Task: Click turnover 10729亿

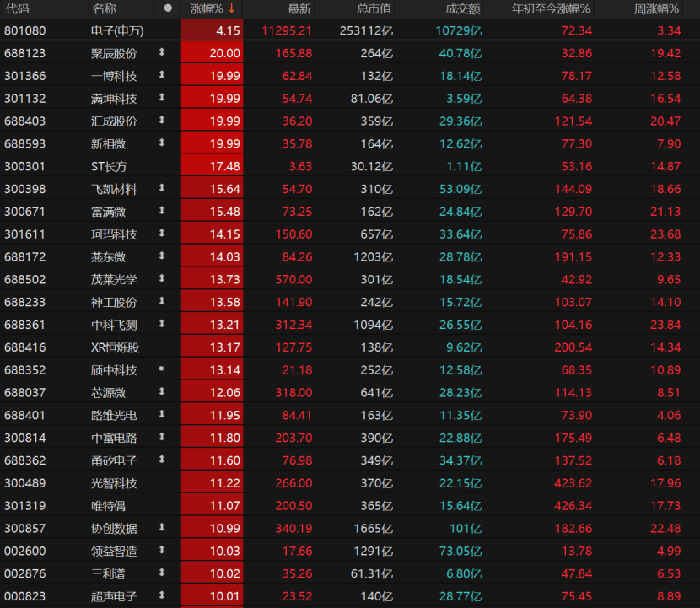Action: 459,31
